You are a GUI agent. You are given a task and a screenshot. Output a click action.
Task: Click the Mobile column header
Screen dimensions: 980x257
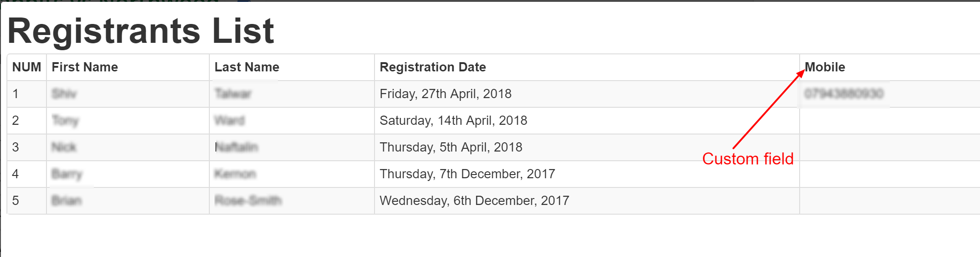825,67
